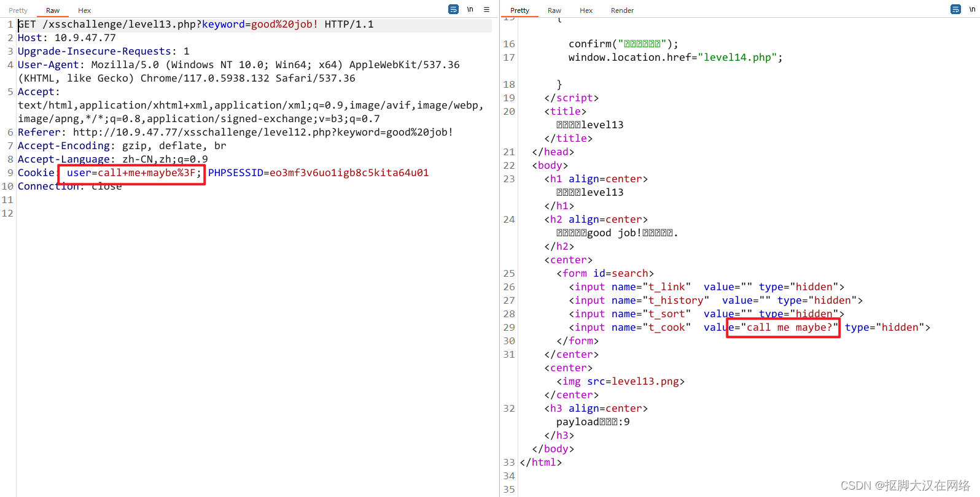Click the text/html,application/xhtml+xml accept value line
The height and width of the screenshot is (497, 980).
(251, 106)
